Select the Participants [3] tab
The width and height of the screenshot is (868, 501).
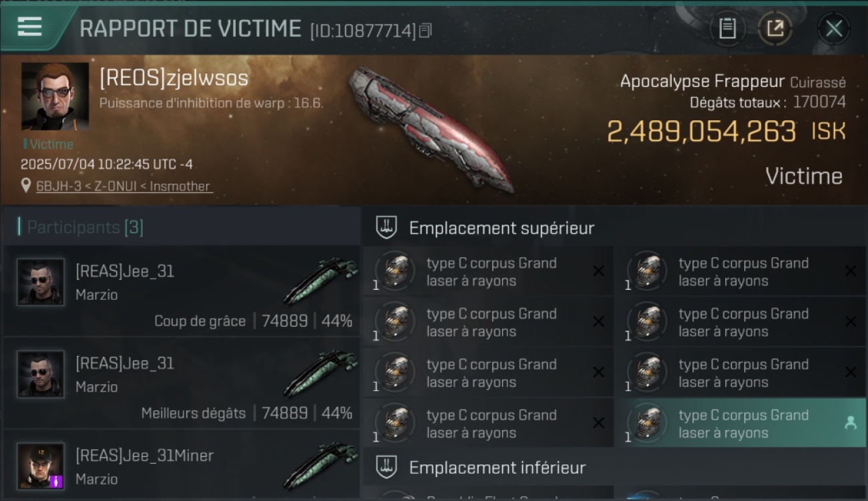click(x=85, y=227)
